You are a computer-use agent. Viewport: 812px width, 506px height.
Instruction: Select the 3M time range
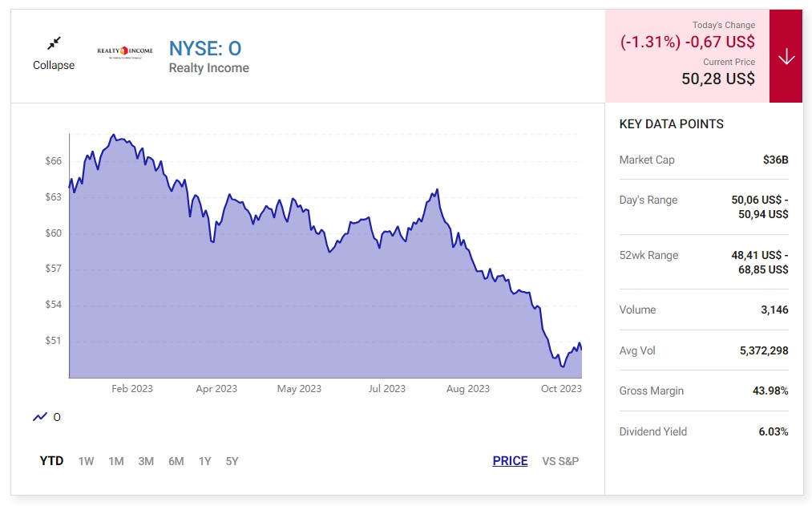(x=146, y=461)
